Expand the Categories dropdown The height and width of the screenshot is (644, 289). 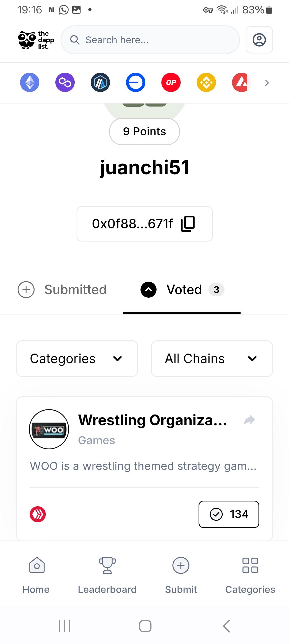point(77,359)
